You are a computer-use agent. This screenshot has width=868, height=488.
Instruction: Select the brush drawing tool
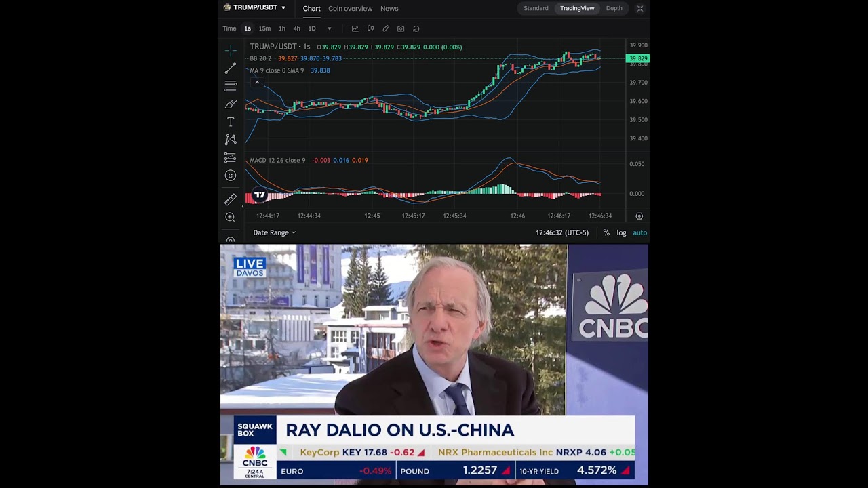pos(231,104)
